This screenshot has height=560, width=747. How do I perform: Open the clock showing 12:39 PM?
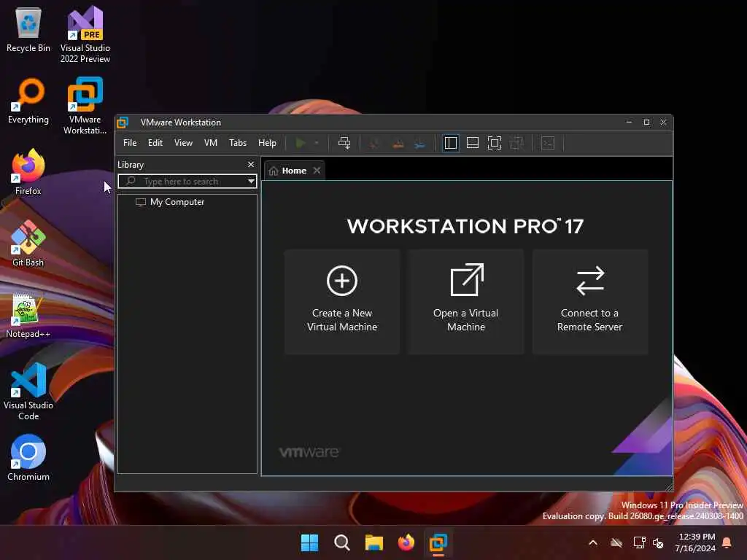click(x=695, y=542)
